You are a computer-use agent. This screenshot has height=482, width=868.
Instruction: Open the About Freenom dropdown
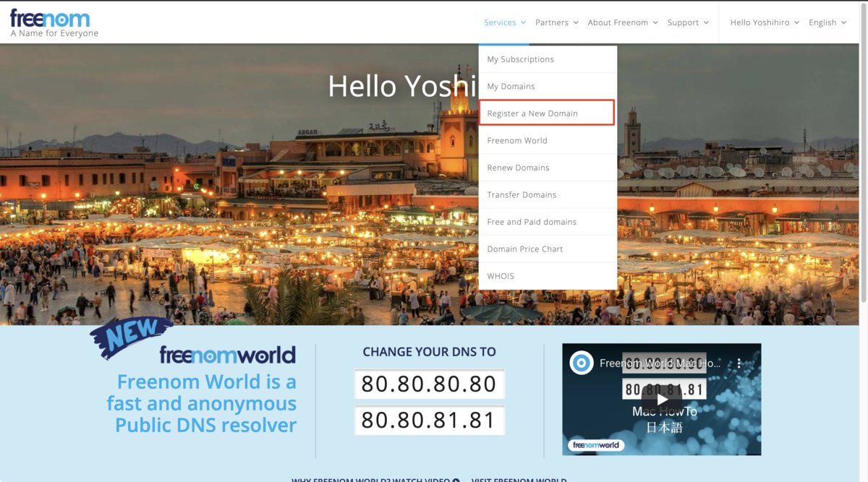tap(623, 22)
